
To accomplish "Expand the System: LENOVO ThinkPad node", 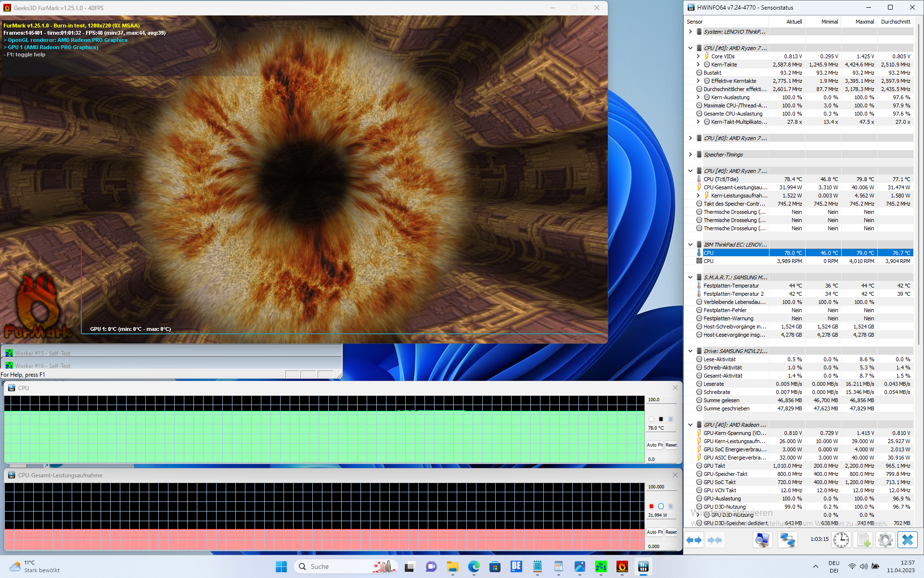I will [691, 32].
